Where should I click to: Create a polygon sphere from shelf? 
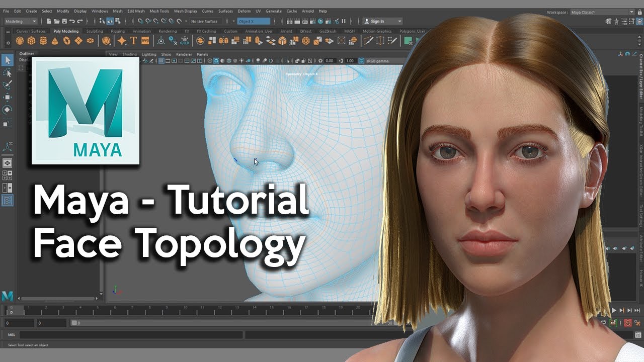click(20, 41)
